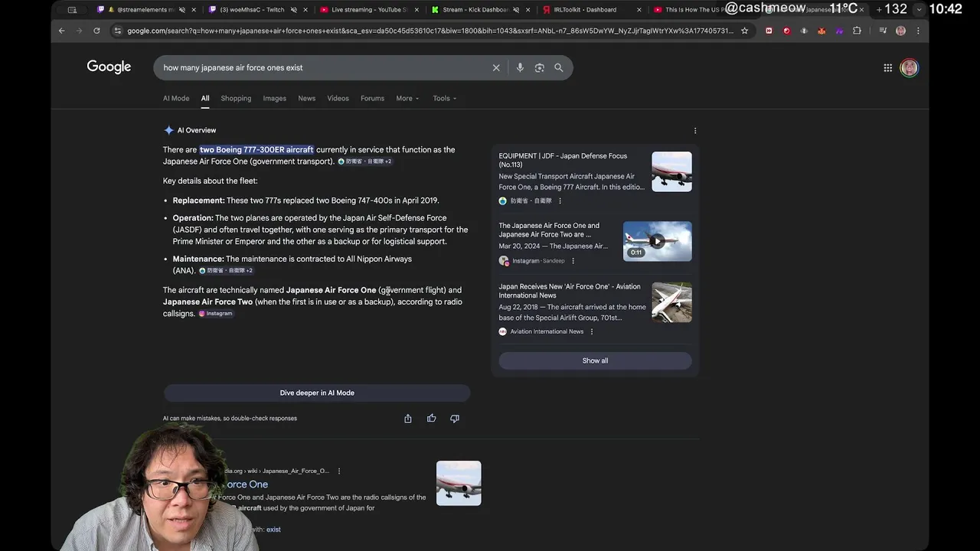Select the Shopping search tab
980x551 pixels.
point(236,98)
